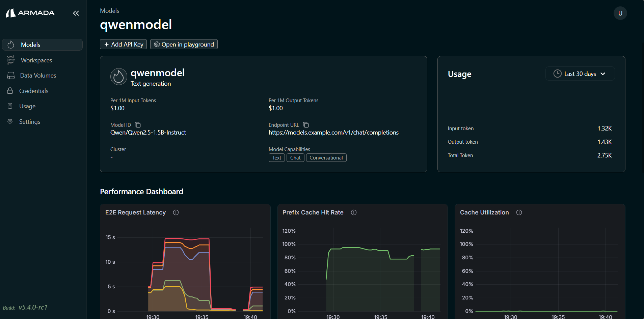Click the clock icon in the usage range selector
644x319 pixels.
(557, 74)
